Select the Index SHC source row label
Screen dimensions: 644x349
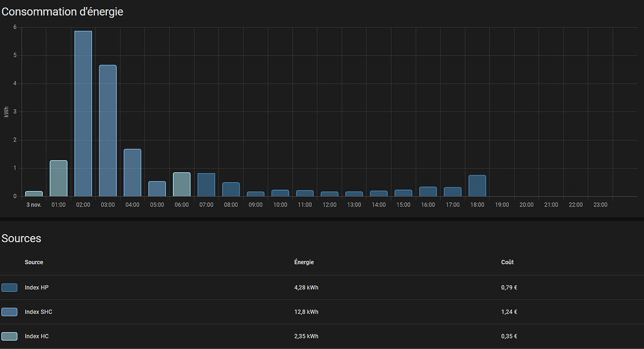pos(38,312)
